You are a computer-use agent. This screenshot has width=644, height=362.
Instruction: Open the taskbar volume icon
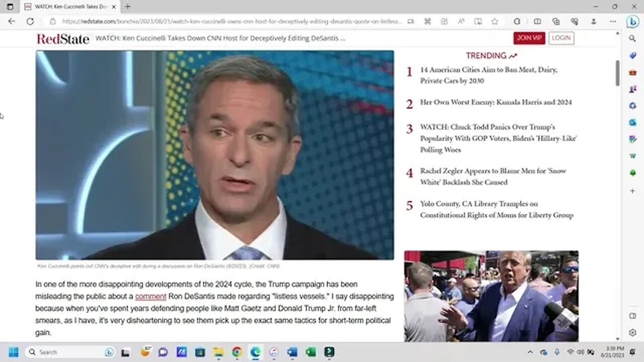click(x=581, y=352)
